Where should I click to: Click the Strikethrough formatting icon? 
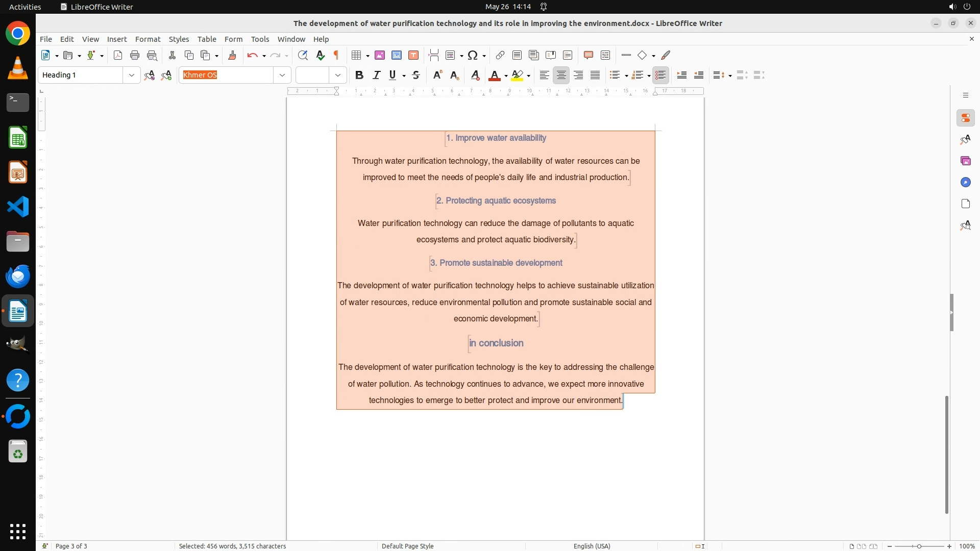[x=416, y=76]
